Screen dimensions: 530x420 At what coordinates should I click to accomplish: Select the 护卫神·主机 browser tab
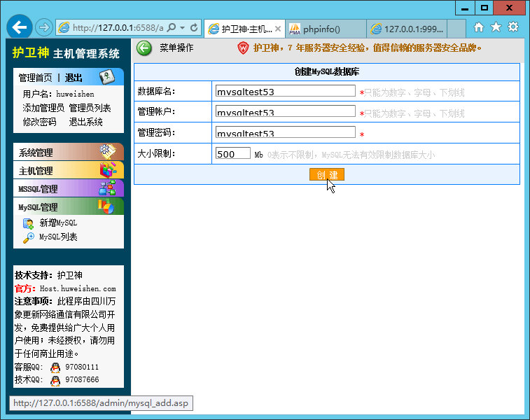click(x=245, y=29)
